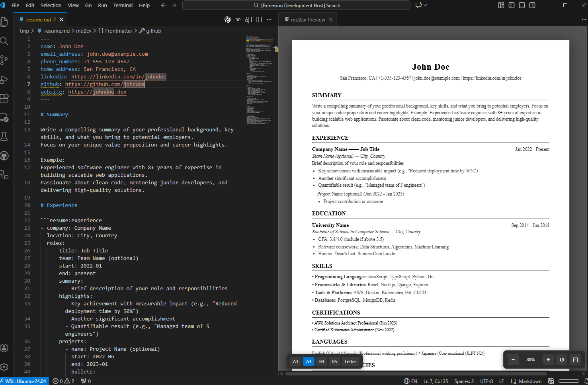Expand md2cv breadcrumb
Screen dimensions: 588x385
[x=84, y=31]
